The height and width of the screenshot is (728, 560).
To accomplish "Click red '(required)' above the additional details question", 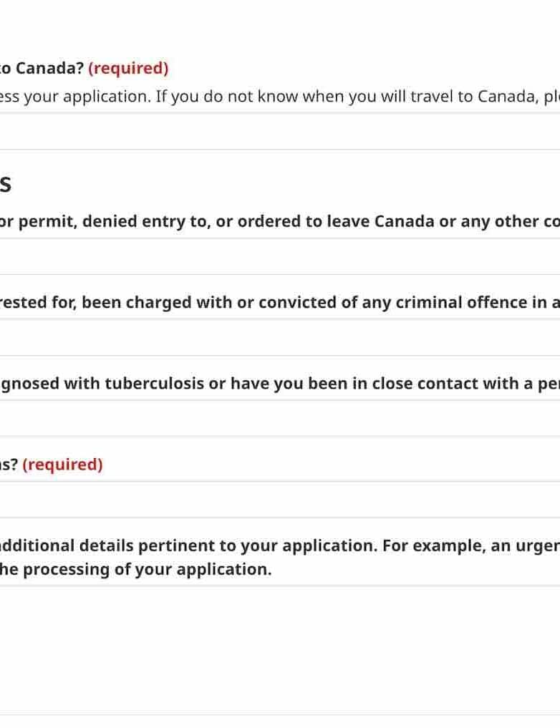I will (x=62, y=464).
